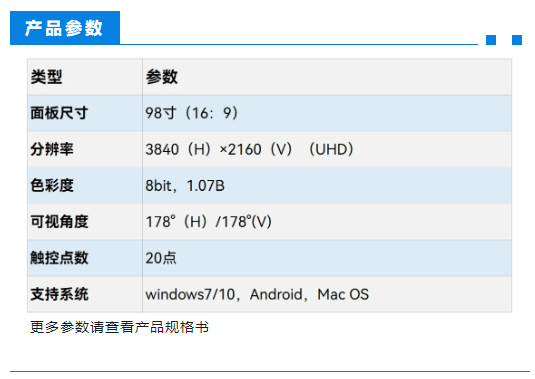Click the left blue square beside header line
The image size is (535, 379).
point(491,40)
